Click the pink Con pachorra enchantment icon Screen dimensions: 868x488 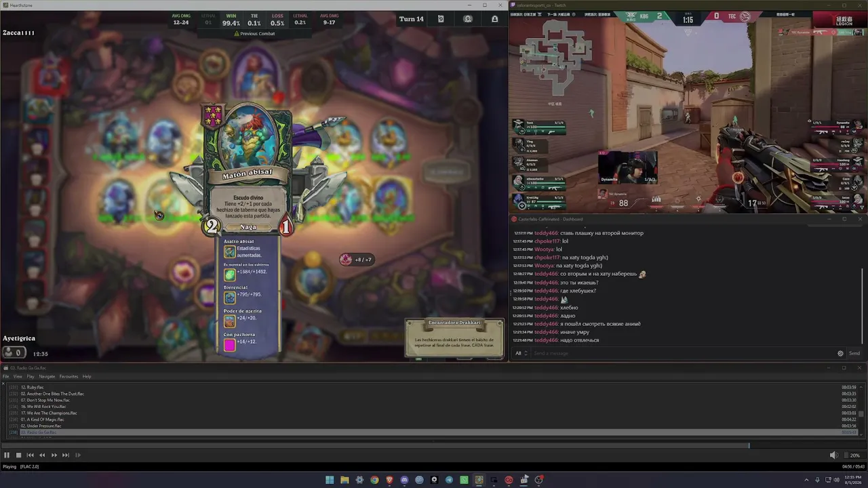click(x=230, y=344)
